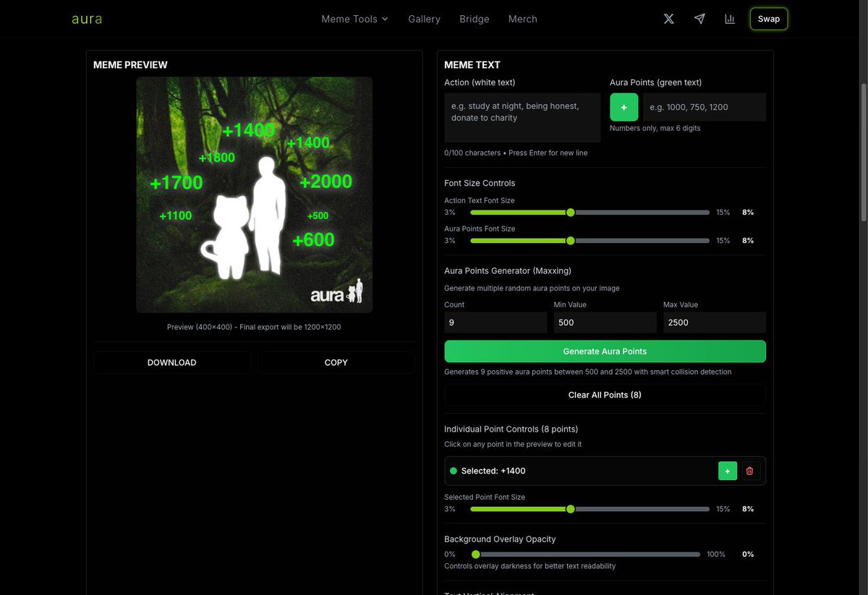
Task: Toggle sign of selected +1400 point
Action: (x=727, y=471)
